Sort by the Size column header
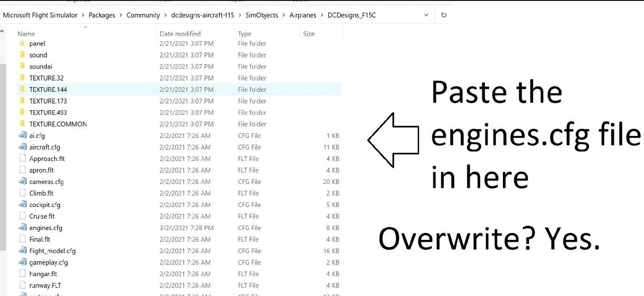This screenshot has width=644, height=296. click(x=309, y=34)
